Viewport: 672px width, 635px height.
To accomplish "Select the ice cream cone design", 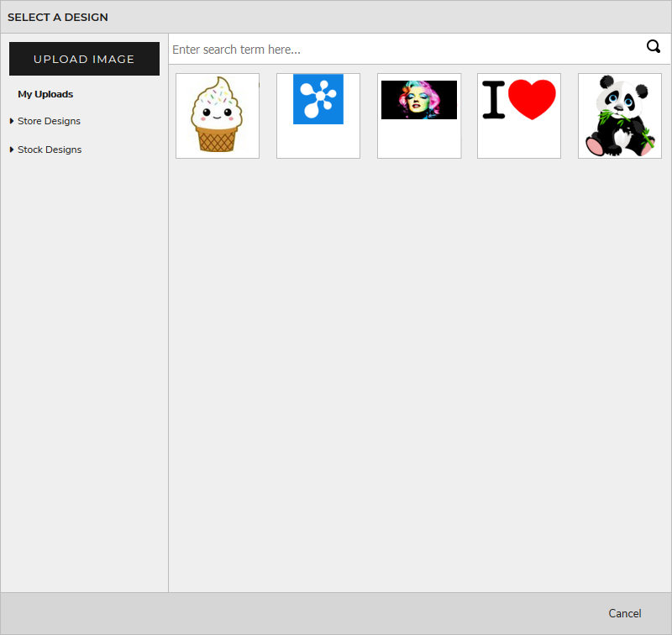I will coord(217,116).
